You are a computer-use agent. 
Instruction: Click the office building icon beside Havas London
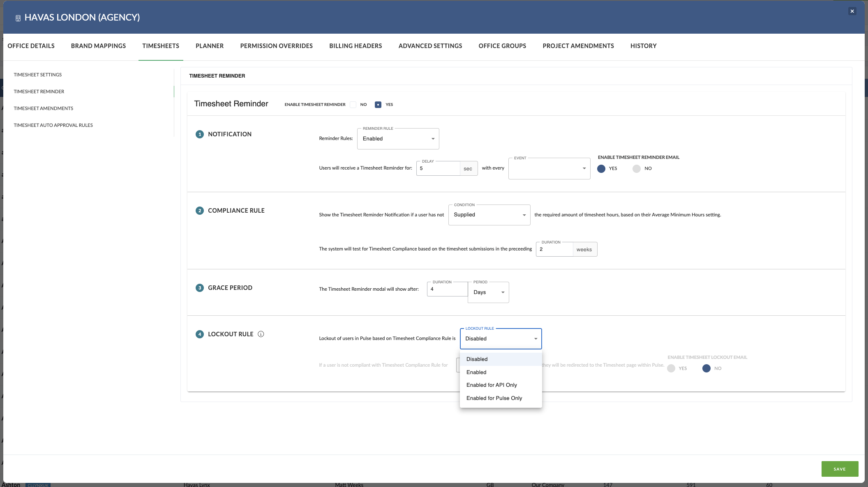18,18
